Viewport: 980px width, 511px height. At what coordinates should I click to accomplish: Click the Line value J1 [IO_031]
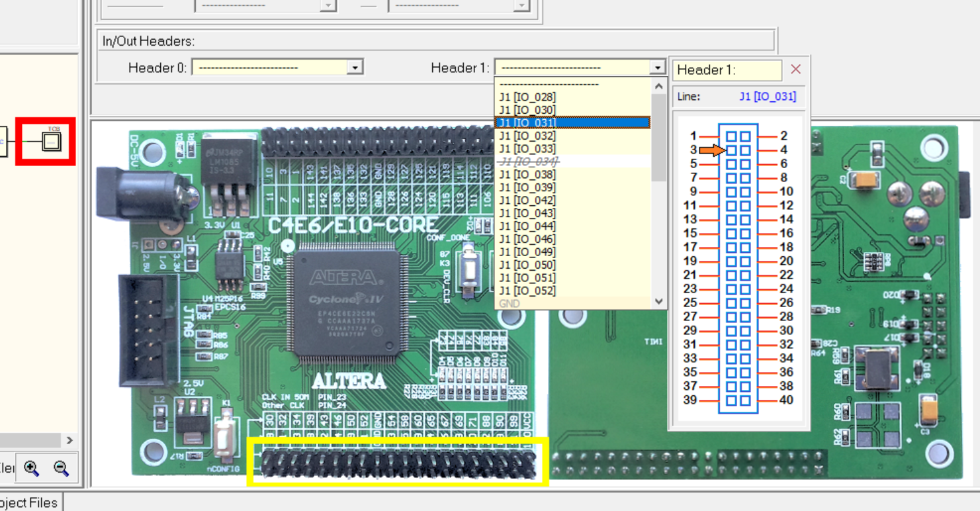coord(768,97)
